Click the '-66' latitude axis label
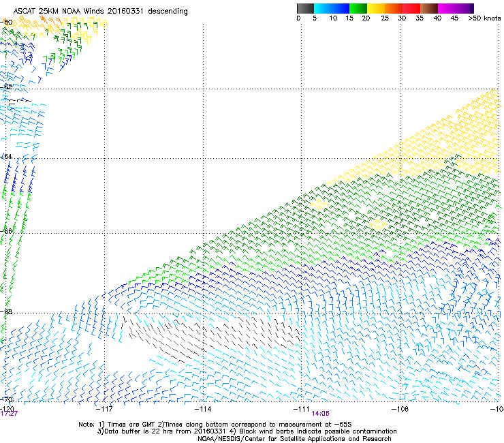This screenshot has width=504, height=443. click(x=6, y=231)
